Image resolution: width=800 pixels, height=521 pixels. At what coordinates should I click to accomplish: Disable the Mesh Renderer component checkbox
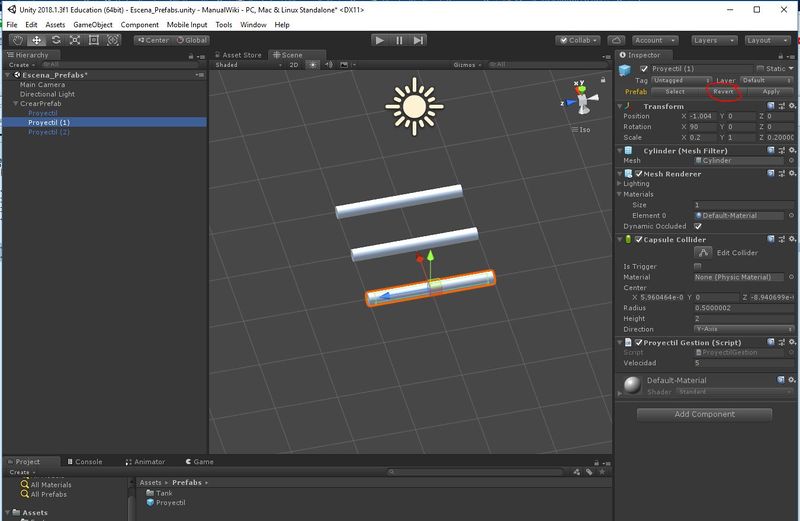[x=638, y=173]
